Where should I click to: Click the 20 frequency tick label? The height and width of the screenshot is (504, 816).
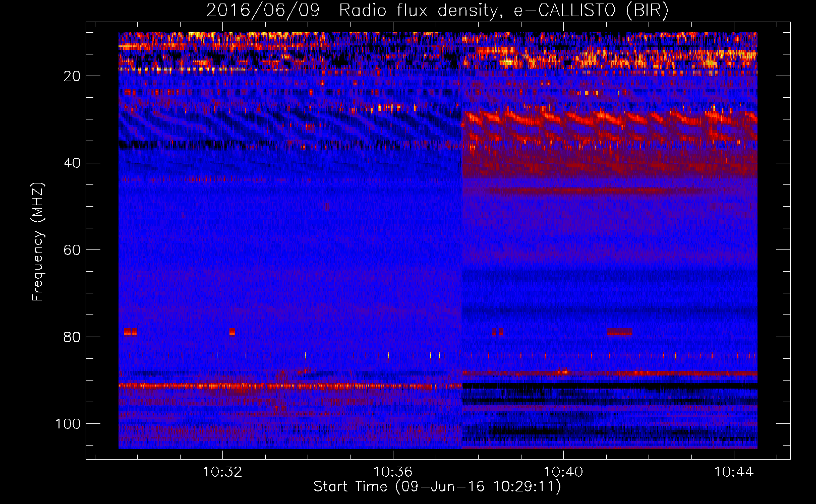point(72,76)
